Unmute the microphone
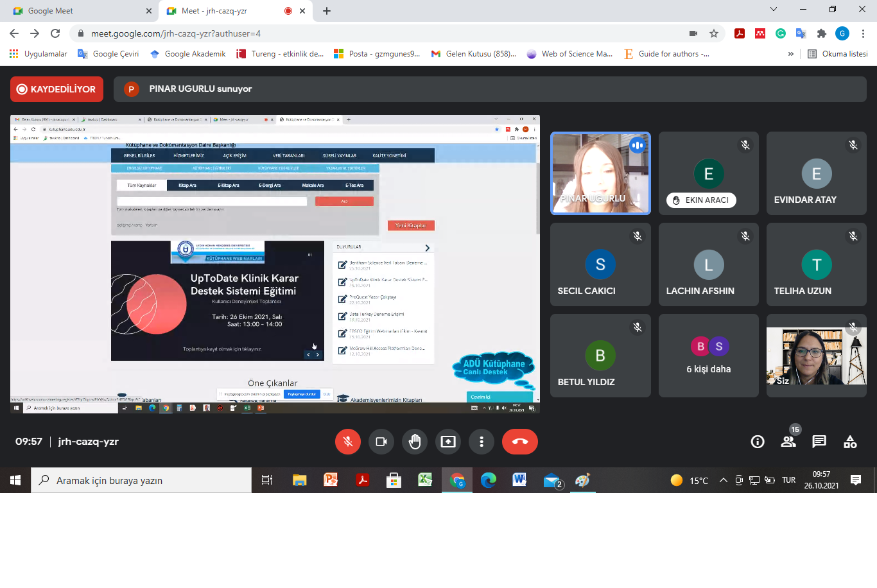The height and width of the screenshot is (588, 877). pos(348,442)
